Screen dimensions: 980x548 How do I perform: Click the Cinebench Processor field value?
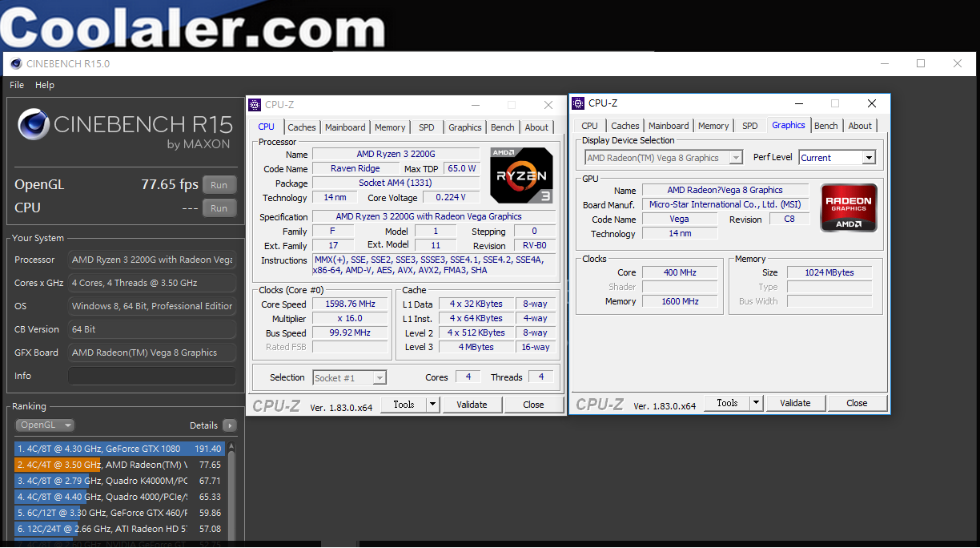[x=151, y=260]
